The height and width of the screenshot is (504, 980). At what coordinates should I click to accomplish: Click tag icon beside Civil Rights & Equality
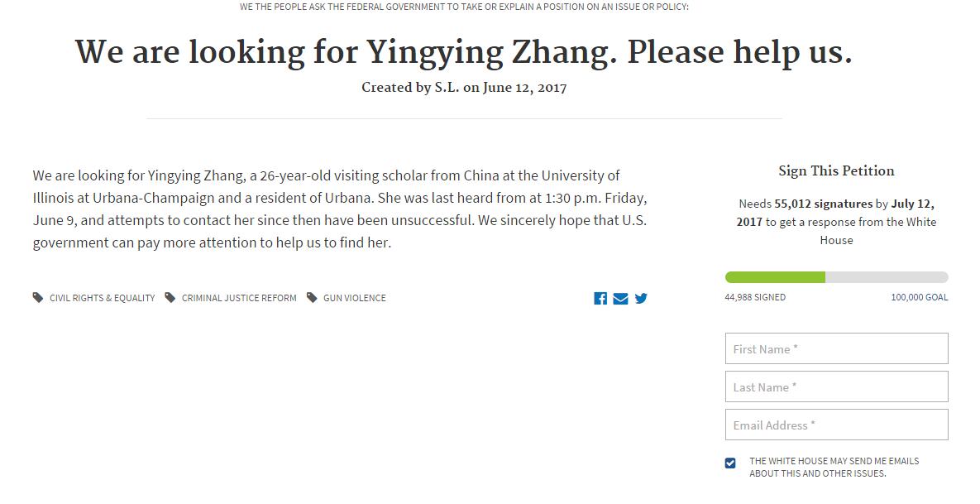coord(38,298)
